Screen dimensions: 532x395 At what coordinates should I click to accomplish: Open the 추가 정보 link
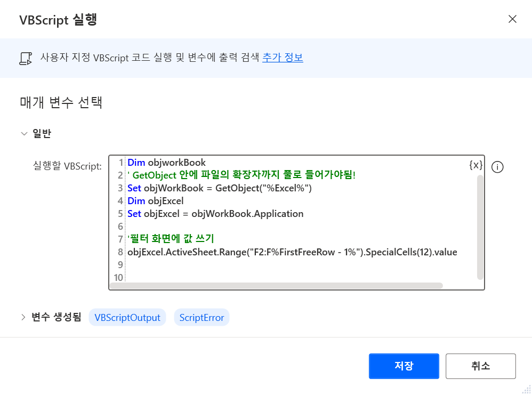[283, 58]
